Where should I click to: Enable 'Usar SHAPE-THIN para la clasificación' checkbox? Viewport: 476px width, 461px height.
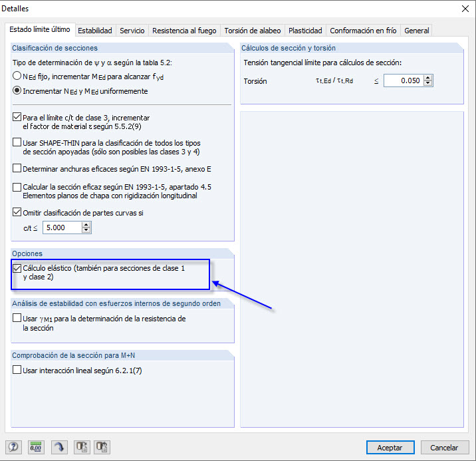tap(17, 142)
